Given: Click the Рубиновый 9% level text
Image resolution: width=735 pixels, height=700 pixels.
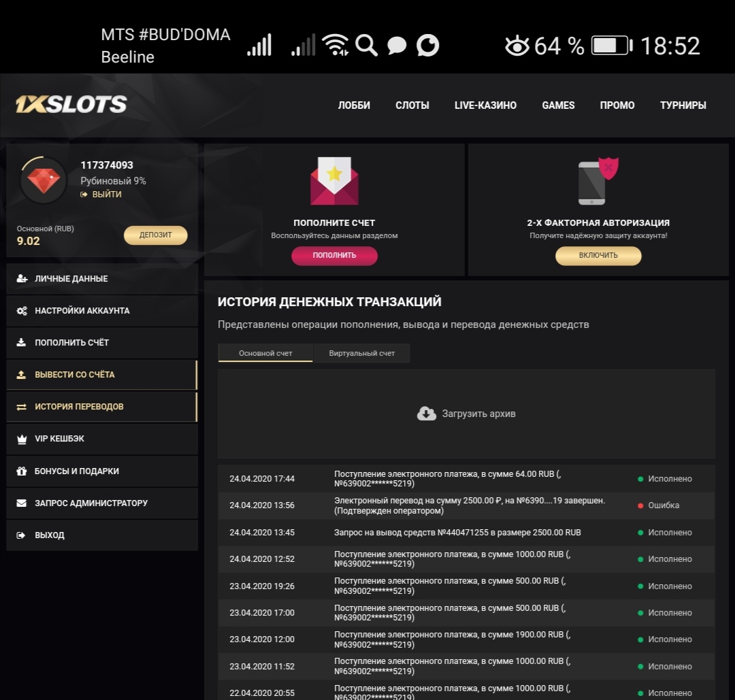Looking at the screenshot, I should tap(113, 181).
